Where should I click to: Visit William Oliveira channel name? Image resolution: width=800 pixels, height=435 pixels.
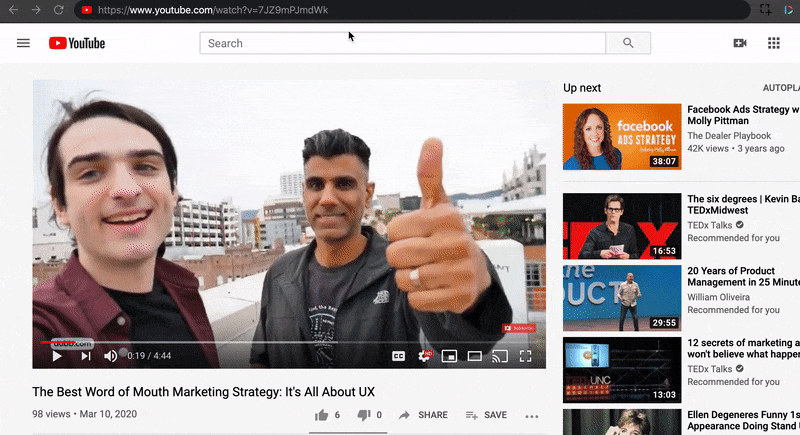click(718, 297)
